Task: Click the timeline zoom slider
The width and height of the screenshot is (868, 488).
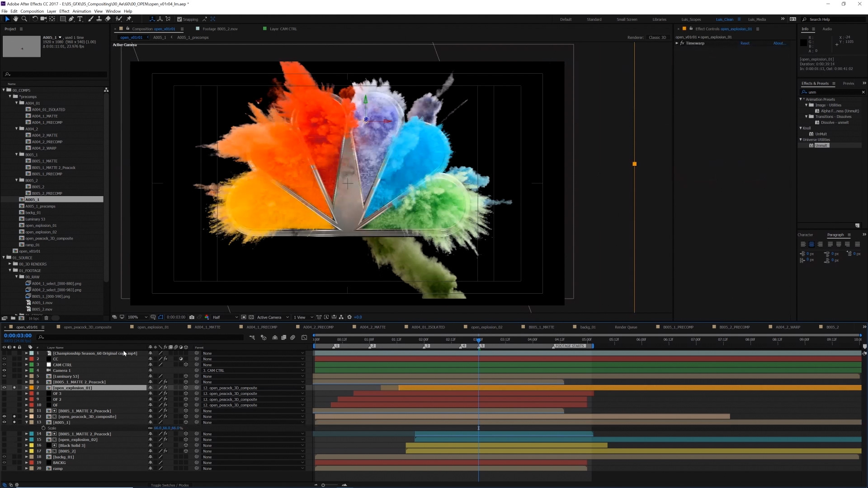Action: pos(323,485)
